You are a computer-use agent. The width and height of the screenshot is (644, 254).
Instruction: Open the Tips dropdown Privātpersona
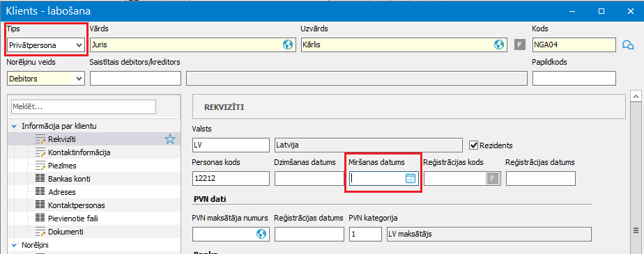(x=45, y=45)
